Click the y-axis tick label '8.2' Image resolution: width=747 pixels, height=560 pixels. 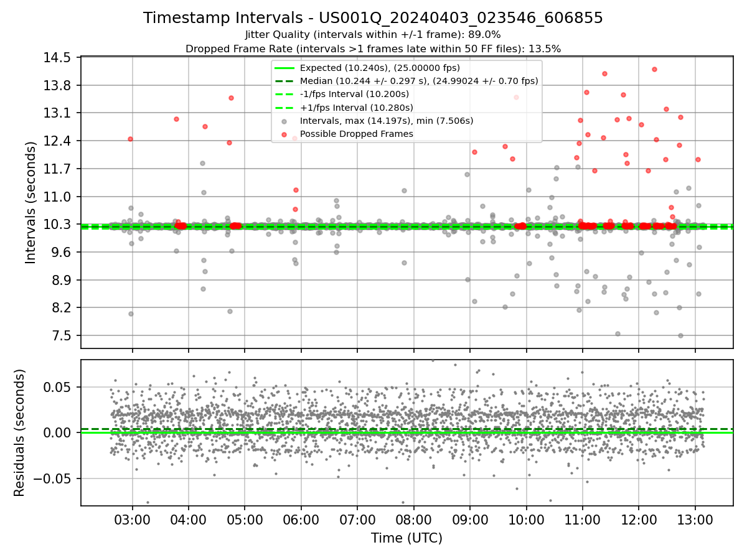[x=62, y=307]
